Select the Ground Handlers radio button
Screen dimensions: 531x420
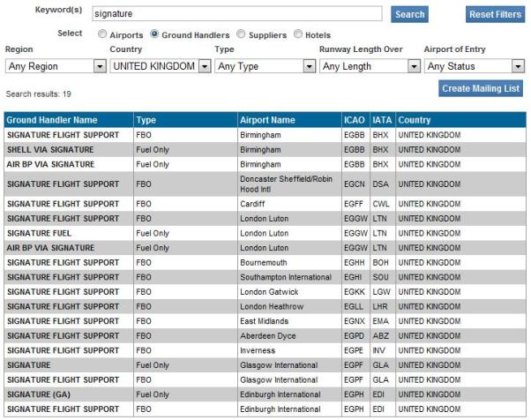tap(154, 34)
